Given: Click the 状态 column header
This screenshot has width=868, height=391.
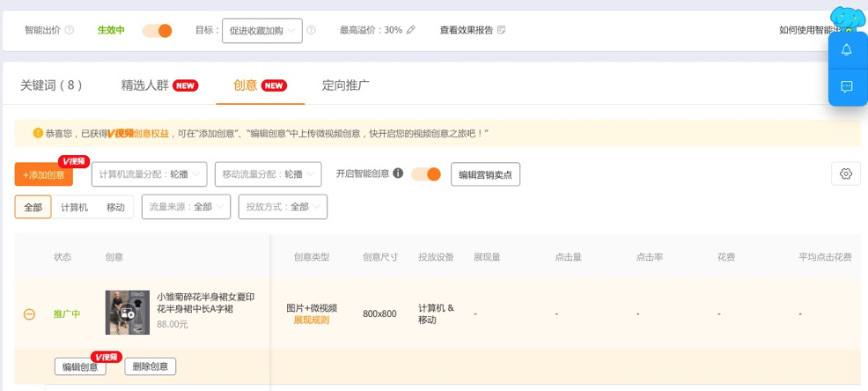Looking at the screenshot, I should 63,257.
